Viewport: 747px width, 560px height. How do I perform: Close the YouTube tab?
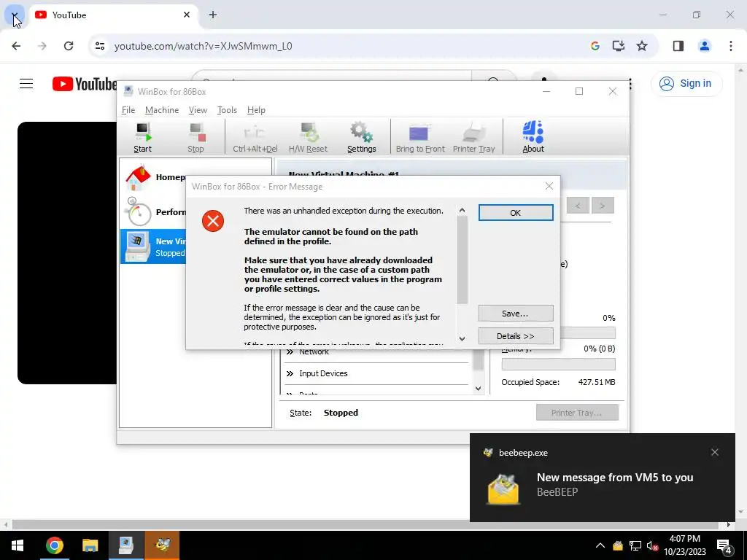click(x=187, y=15)
